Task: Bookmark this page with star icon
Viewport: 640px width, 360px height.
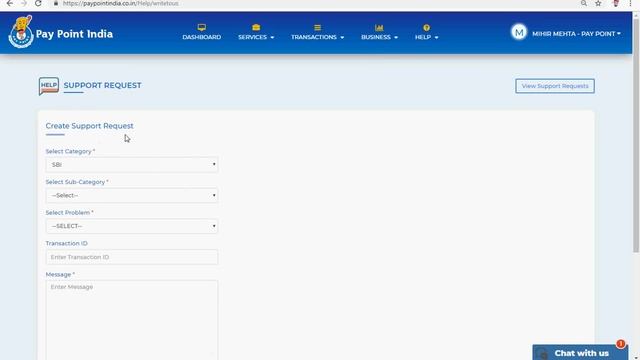Action: pyautogui.click(x=598, y=3)
